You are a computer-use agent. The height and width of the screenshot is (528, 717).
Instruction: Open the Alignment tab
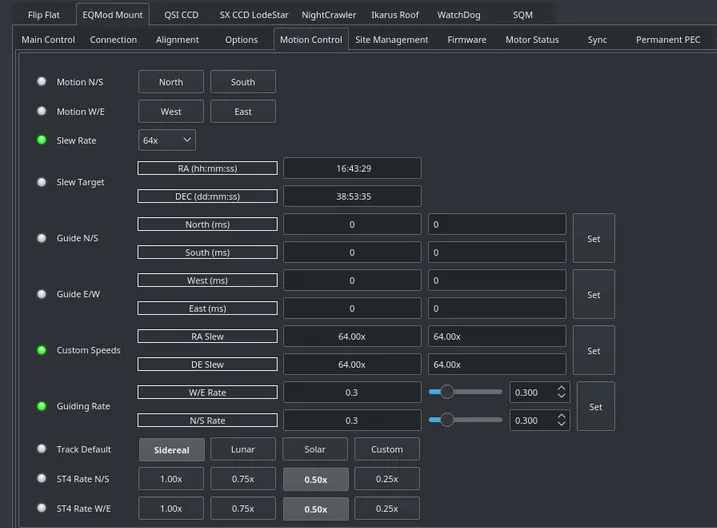177,40
